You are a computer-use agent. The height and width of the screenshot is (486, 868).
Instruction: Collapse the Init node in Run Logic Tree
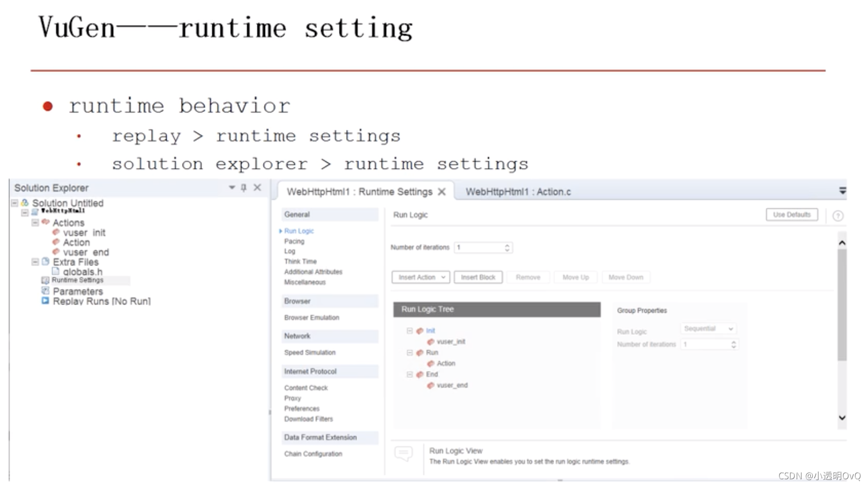410,330
